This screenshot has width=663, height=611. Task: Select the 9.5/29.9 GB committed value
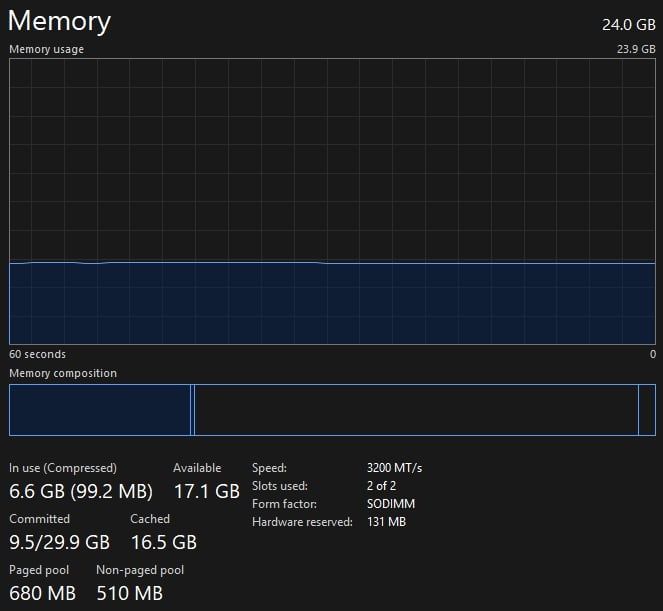tap(59, 542)
